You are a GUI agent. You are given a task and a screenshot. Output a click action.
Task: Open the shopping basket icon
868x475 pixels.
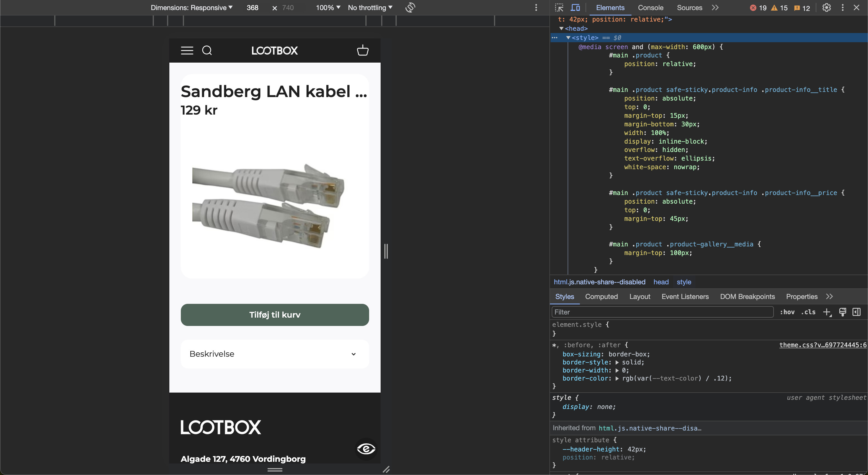pos(363,51)
